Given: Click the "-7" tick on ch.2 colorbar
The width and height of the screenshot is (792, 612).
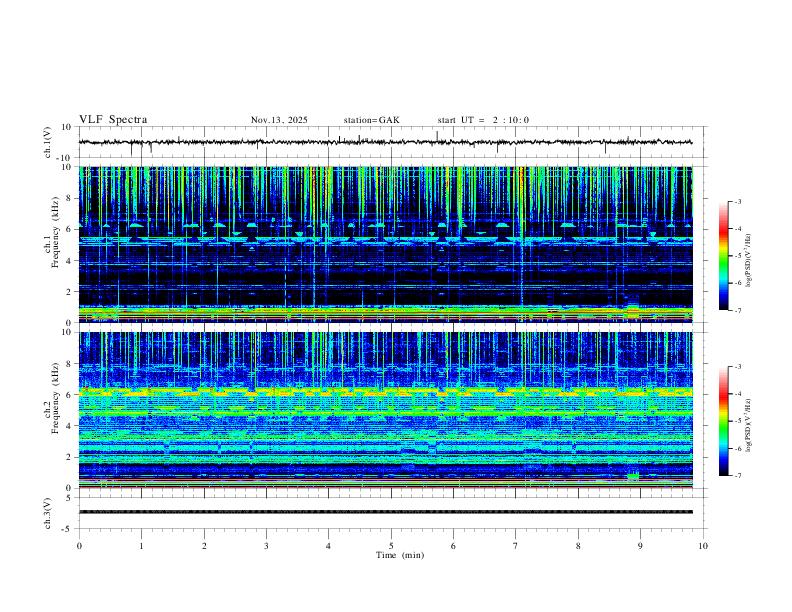Looking at the screenshot, I should 738,476.
